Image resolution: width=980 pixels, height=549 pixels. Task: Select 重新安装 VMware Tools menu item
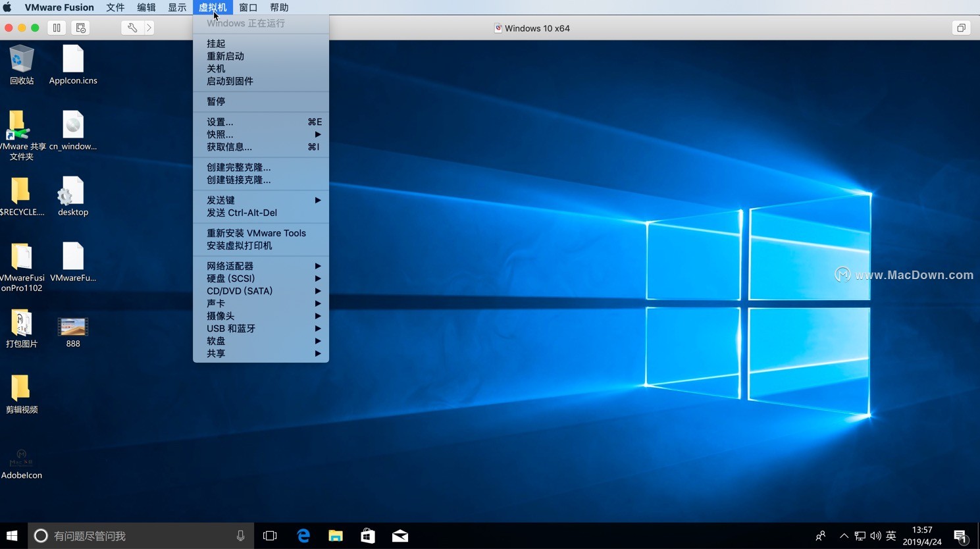click(256, 233)
